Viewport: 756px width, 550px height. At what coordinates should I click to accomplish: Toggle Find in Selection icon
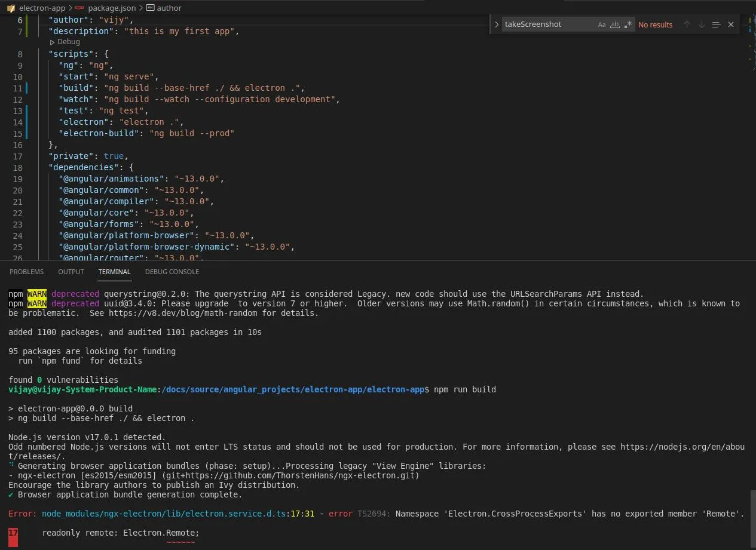(x=716, y=24)
